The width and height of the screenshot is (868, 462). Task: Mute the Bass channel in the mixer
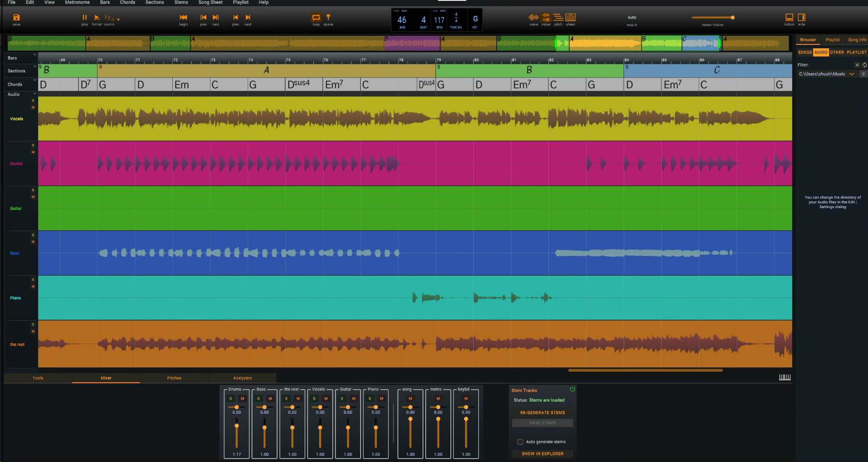point(270,398)
